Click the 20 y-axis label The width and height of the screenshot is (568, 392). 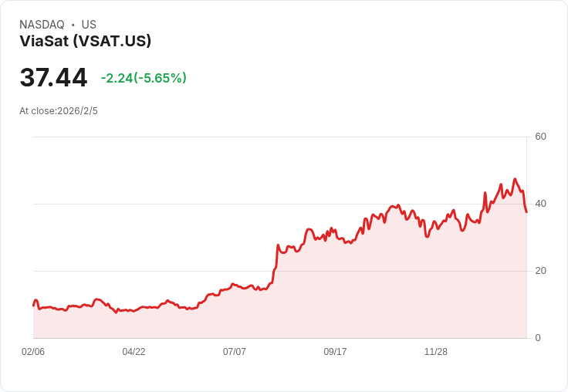point(540,271)
